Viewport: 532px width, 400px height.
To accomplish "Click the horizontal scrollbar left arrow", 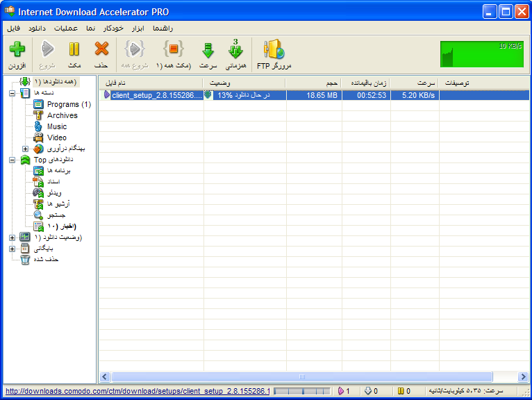I will pyautogui.click(x=104, y=376).
